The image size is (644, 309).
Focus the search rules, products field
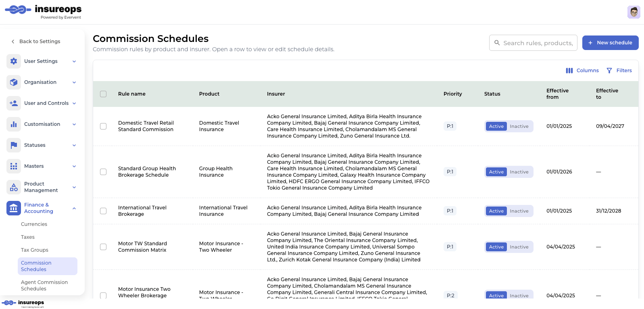(x=533, y=43)
